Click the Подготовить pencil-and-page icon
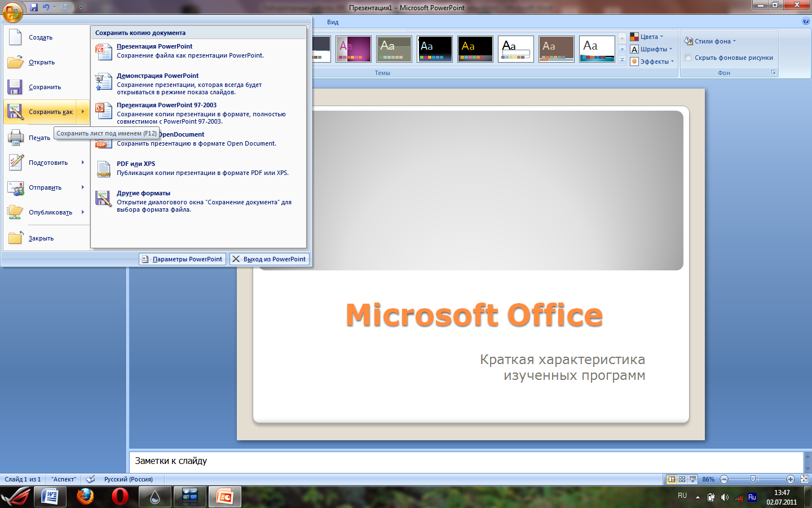 [16, 162]
